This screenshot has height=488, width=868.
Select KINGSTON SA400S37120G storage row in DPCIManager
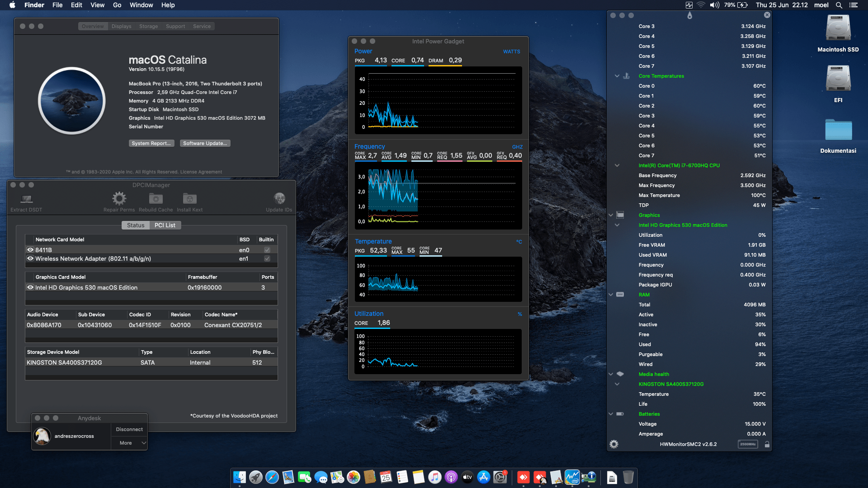151,362
